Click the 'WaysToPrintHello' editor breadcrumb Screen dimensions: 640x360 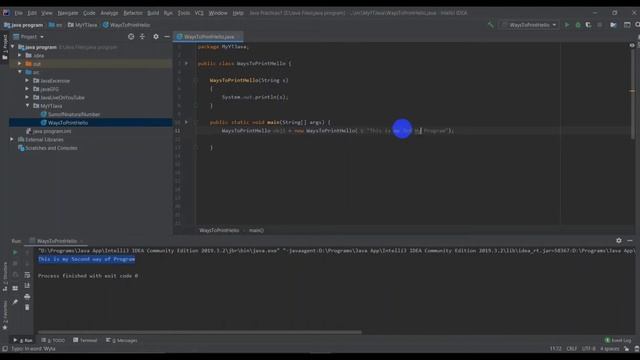(219, 230)
